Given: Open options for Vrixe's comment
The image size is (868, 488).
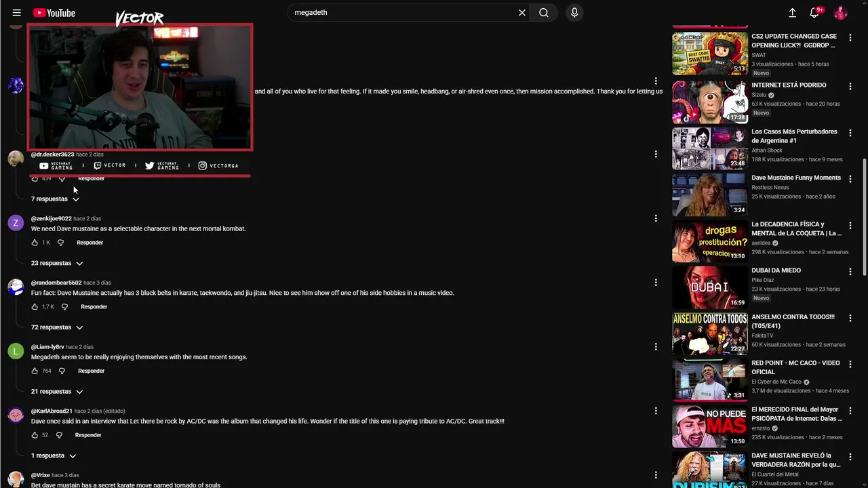Looking at the screenshot, I should [x=656, y=475].
